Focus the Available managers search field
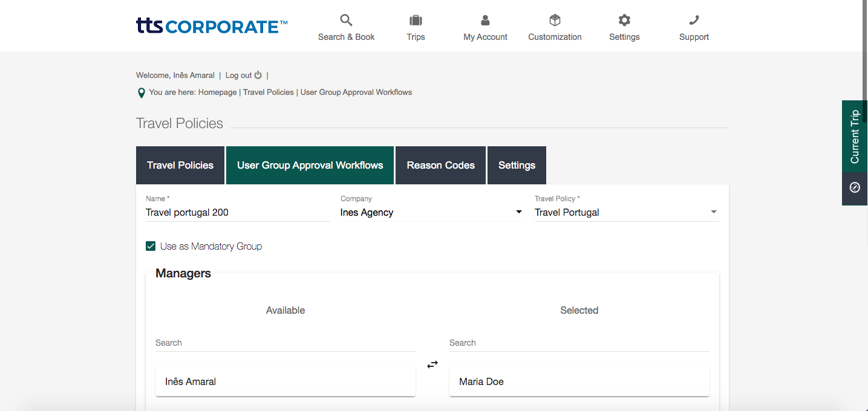This screenshot has height=411, width=868. [285, 343]
